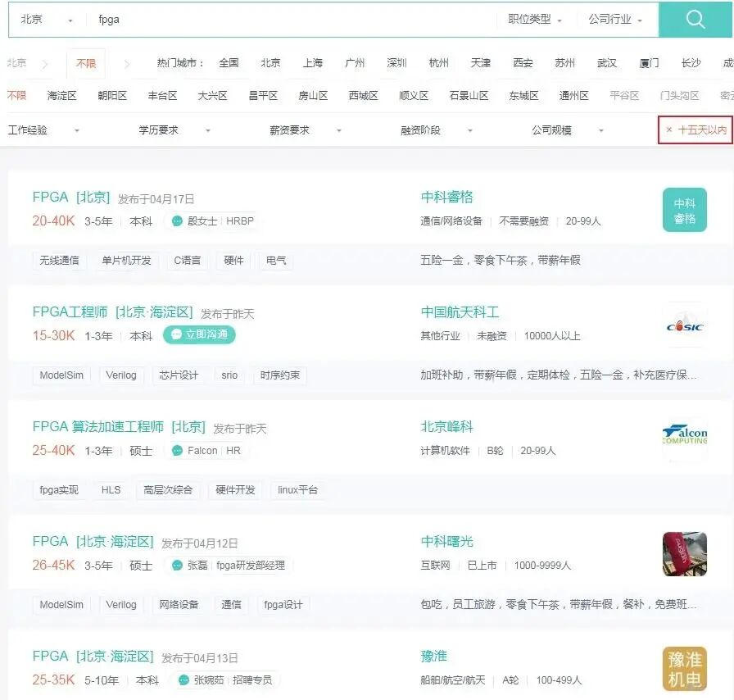Click the arrow after 北京 breadcrumb
Image resolution: width=734 pixels, height=700 pixels.
[45, 64]
